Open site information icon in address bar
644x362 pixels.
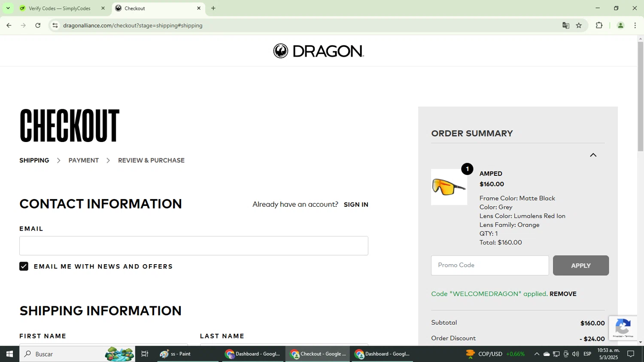click(55, 25)
